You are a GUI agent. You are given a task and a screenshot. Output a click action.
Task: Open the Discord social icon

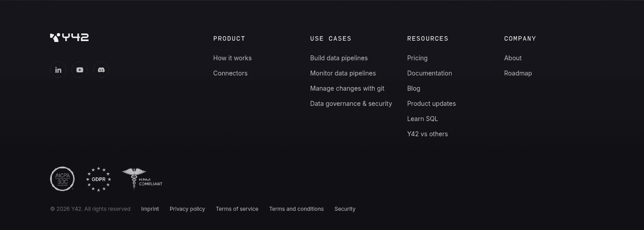(x=101, y=70)
